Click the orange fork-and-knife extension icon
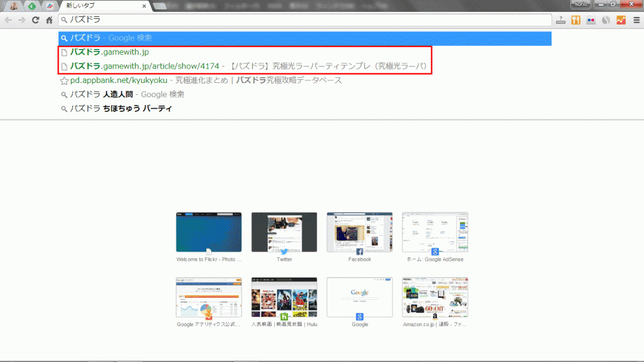644x362 pixels. 575,20
